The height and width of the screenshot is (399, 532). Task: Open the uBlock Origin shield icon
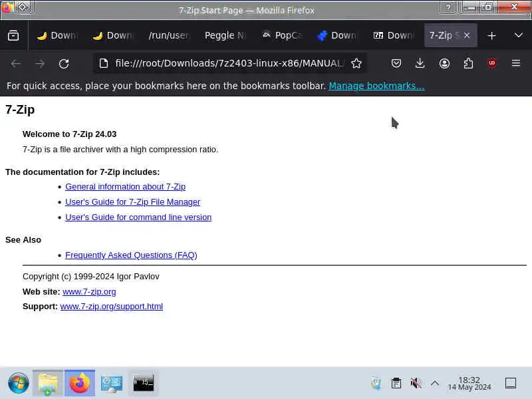[x=492, y=63]
